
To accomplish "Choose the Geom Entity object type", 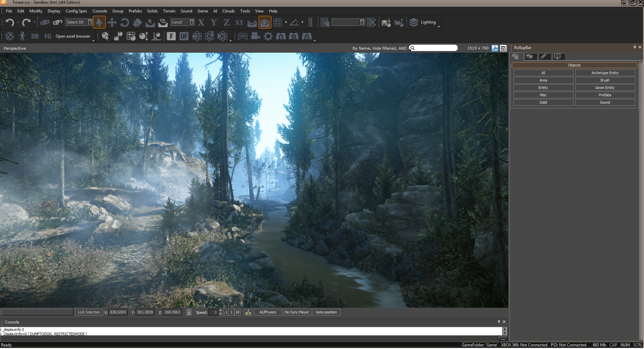I will tap(605, 88).
